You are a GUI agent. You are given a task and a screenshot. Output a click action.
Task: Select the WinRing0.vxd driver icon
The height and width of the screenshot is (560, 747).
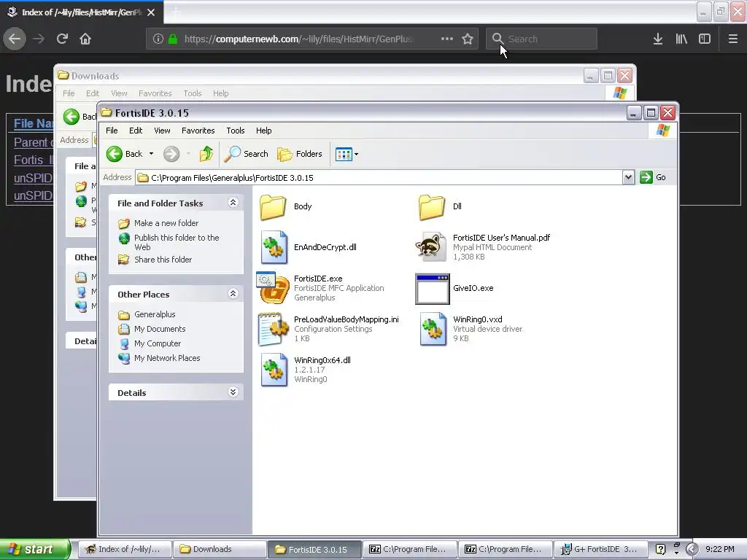pos(433,329)
